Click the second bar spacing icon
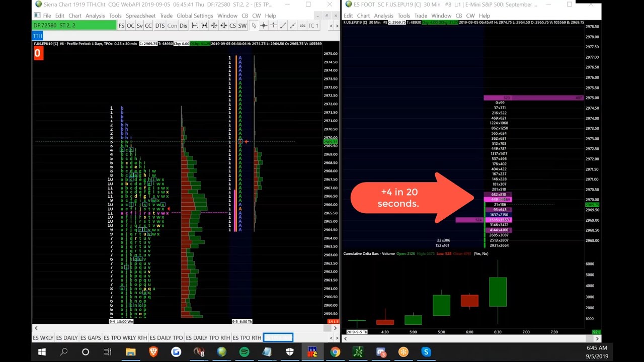The width and height of the screenshot is (644, 362). click(204, 26)
